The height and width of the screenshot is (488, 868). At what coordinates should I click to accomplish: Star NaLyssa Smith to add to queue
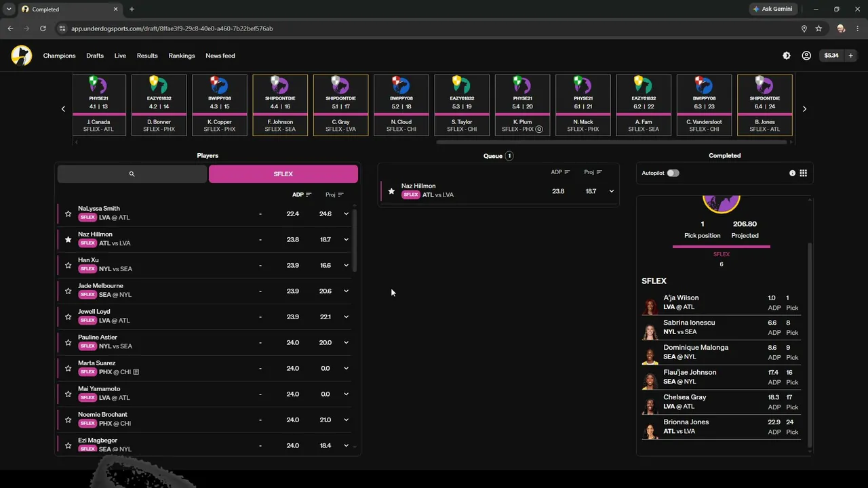[x=68, y=213]
